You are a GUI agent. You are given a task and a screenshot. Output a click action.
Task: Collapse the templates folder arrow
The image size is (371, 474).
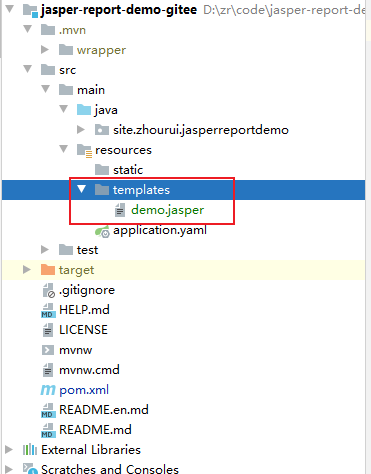coord(82,189)
